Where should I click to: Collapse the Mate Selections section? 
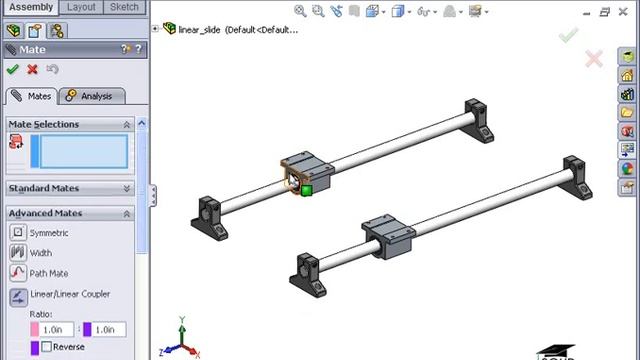point(127,124)
